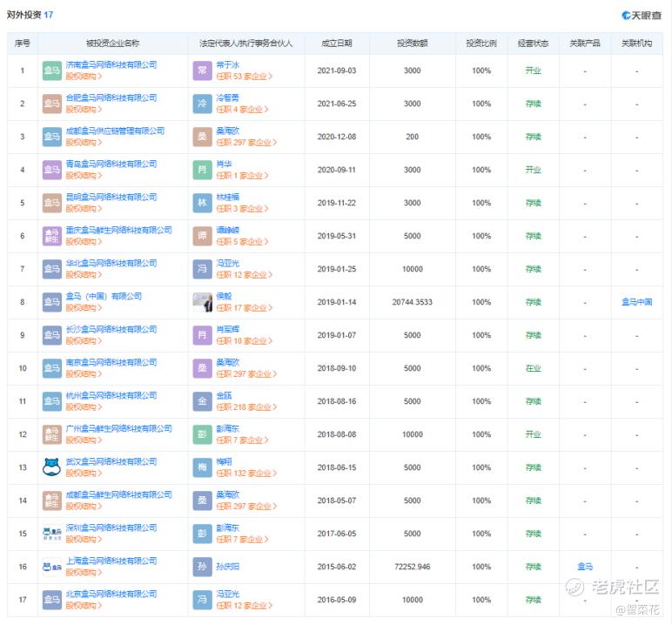This screenshot has width=672, height=625.
Task: Open the 盒马中国 related institution link
Action: click(636, 302)
